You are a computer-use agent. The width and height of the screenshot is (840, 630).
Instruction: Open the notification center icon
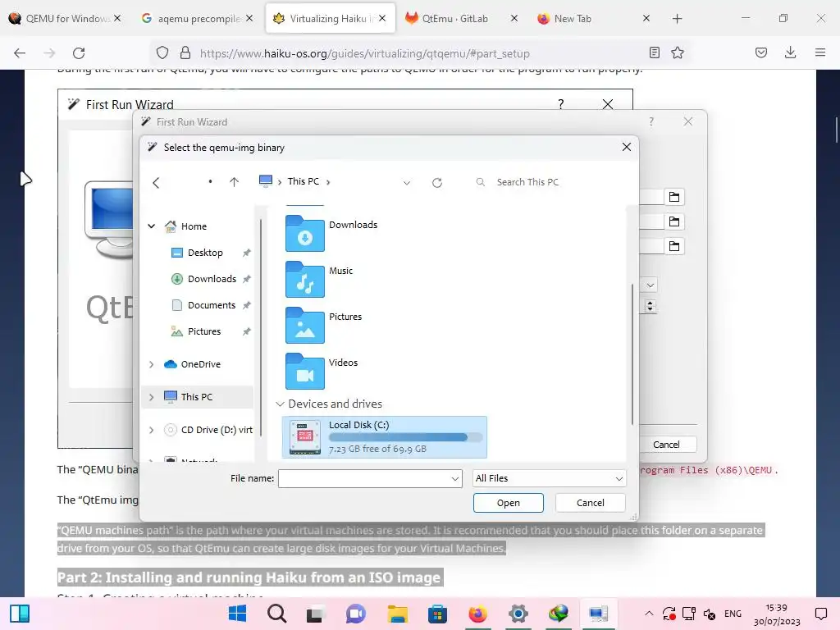820,614
